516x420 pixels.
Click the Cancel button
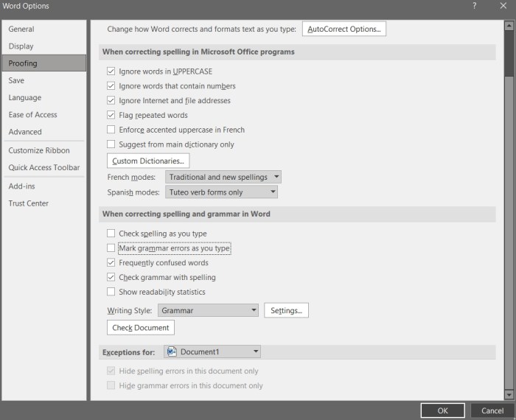[x=492, y=410]
